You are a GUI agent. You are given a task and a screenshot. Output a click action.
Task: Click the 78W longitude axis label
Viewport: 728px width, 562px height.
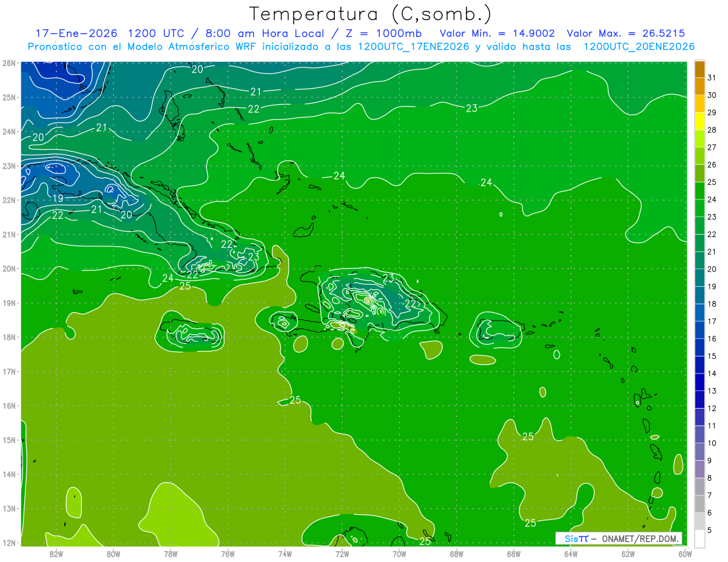click(x=170, y=554)
